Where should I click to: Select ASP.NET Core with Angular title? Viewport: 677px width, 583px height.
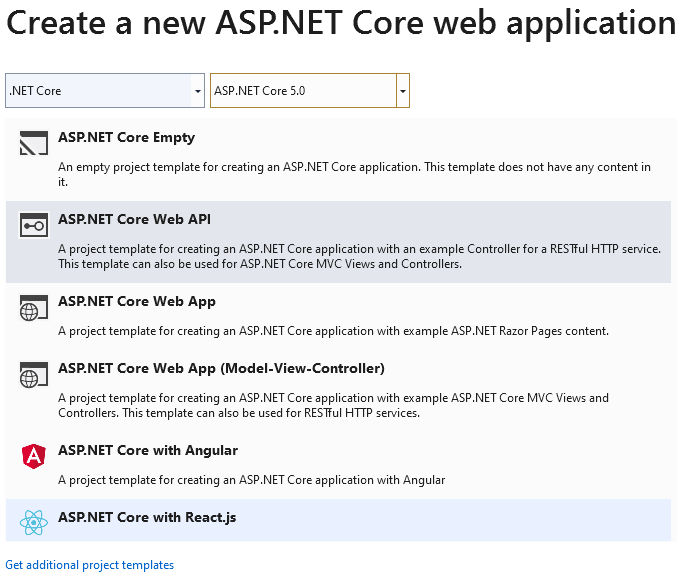coord(148,450)
